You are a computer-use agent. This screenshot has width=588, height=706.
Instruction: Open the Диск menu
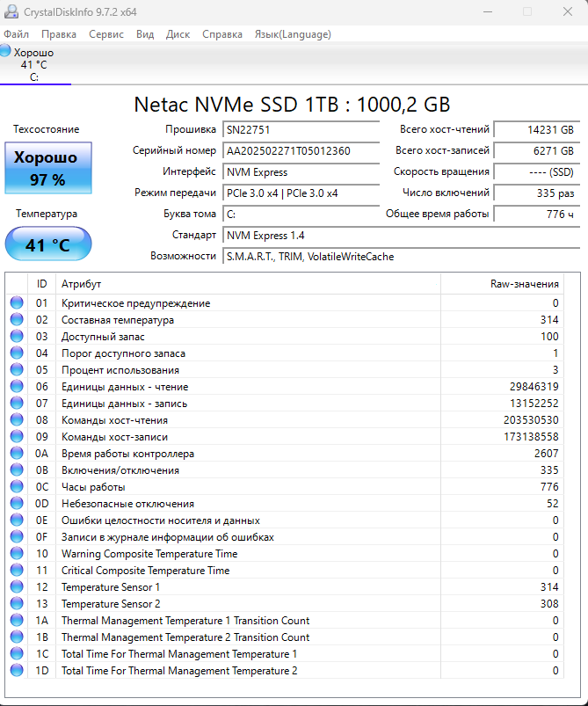[178, 34]
